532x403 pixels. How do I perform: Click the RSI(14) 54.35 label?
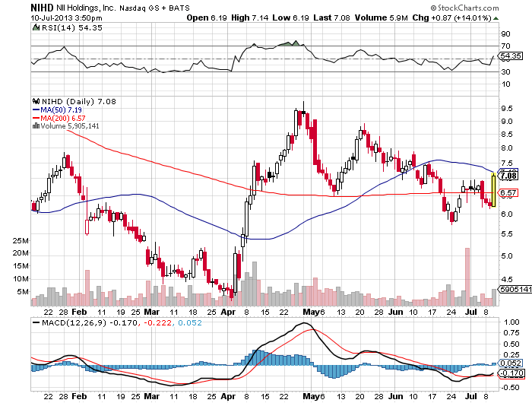pyautogui.click(x=72, y=28)
